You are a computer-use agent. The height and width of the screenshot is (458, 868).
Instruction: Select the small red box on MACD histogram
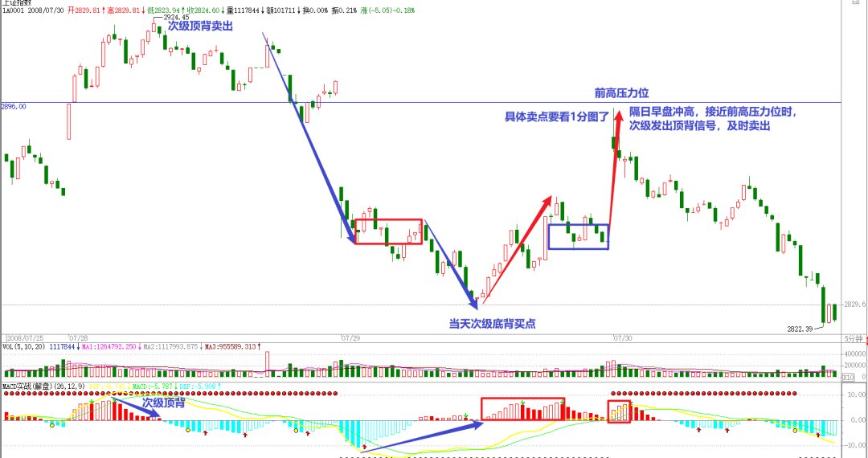coord(618,411)
